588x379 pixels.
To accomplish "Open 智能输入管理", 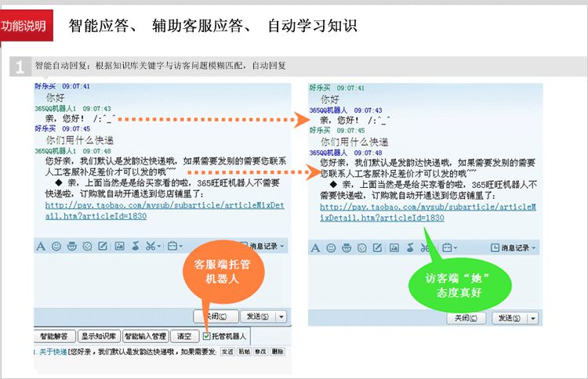I will (146, 336).
